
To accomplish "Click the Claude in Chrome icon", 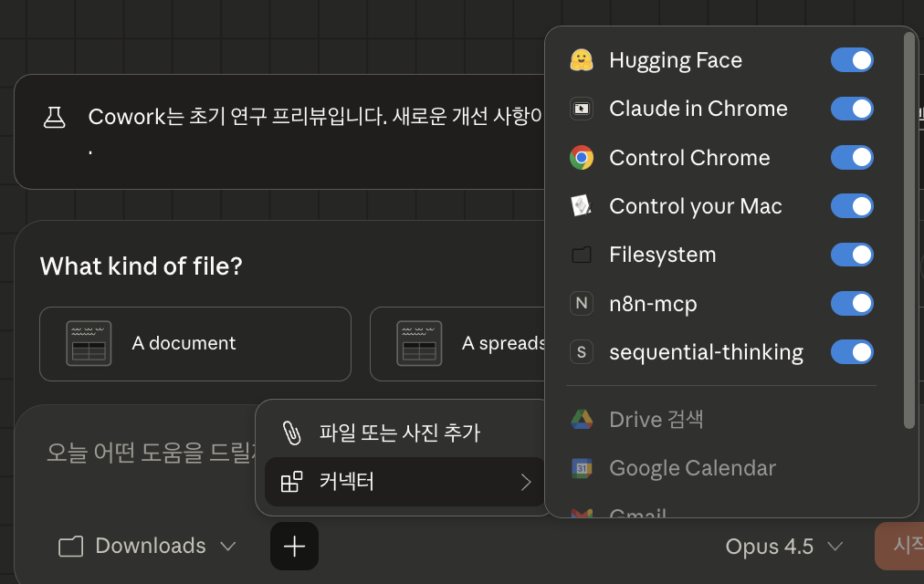I will [x=581, y=109].
